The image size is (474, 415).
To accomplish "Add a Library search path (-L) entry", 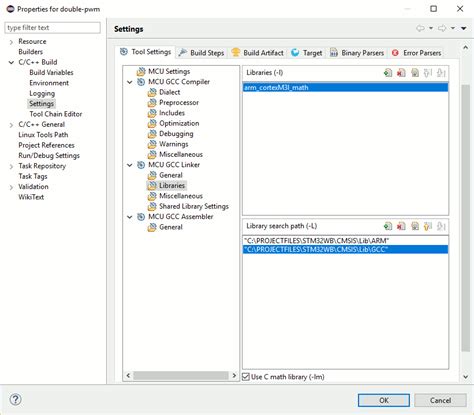I will [x=388, y=226].
